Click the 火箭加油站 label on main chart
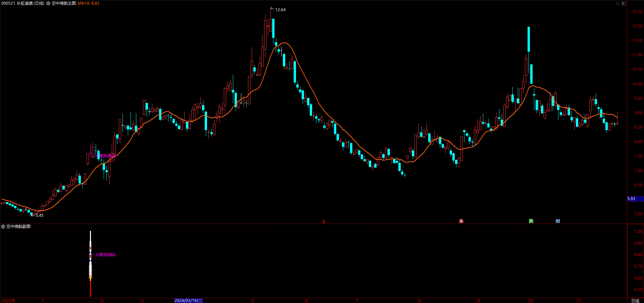644x303 pixels. [106, 156]
